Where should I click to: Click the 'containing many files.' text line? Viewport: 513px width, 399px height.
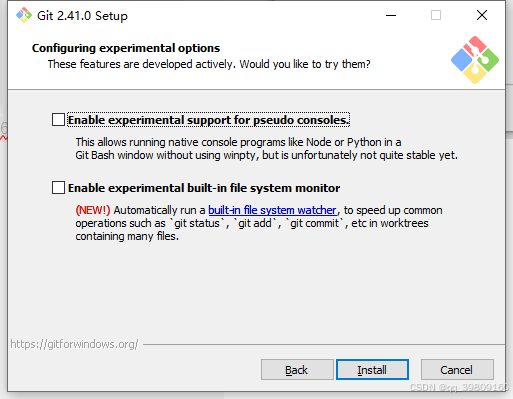pyautogui.click(x=127, y=236)
